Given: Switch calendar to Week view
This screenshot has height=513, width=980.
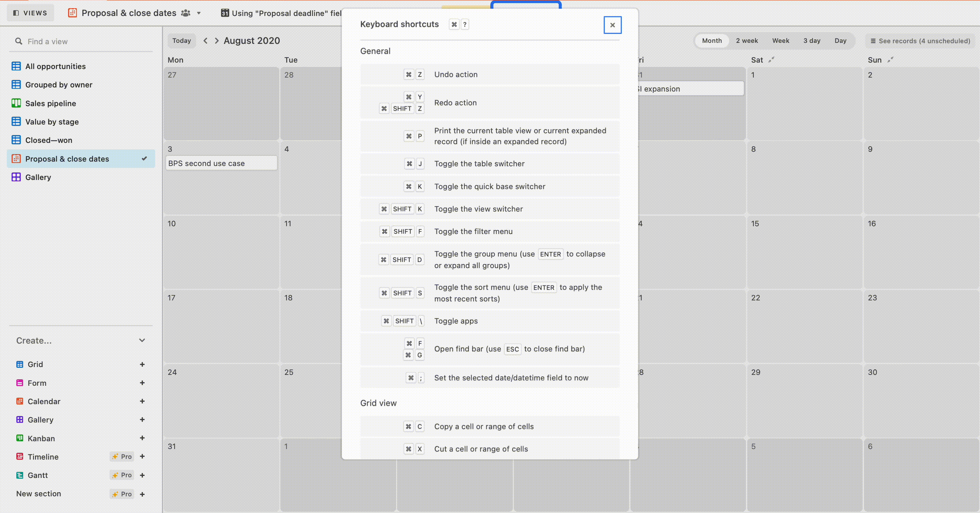Looking at the screenshot, I should pyautogui.click(x=780, y=41).
